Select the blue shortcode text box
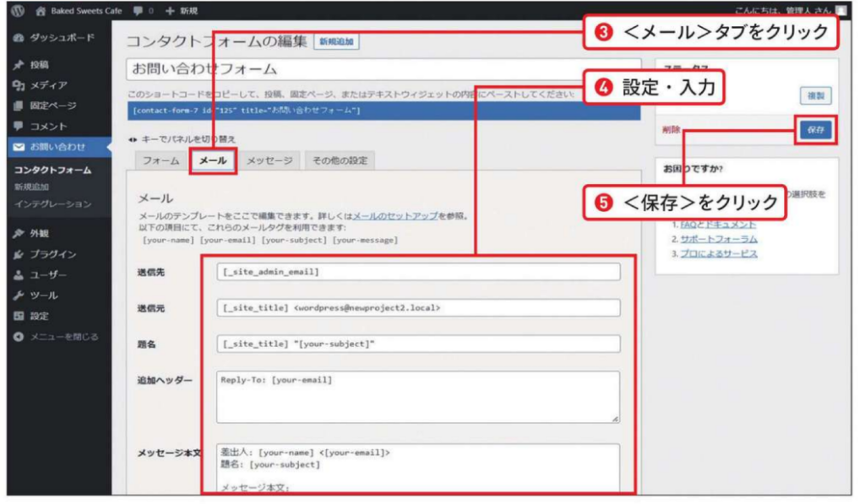Screen dimensions: 865x504 (380, 111)
